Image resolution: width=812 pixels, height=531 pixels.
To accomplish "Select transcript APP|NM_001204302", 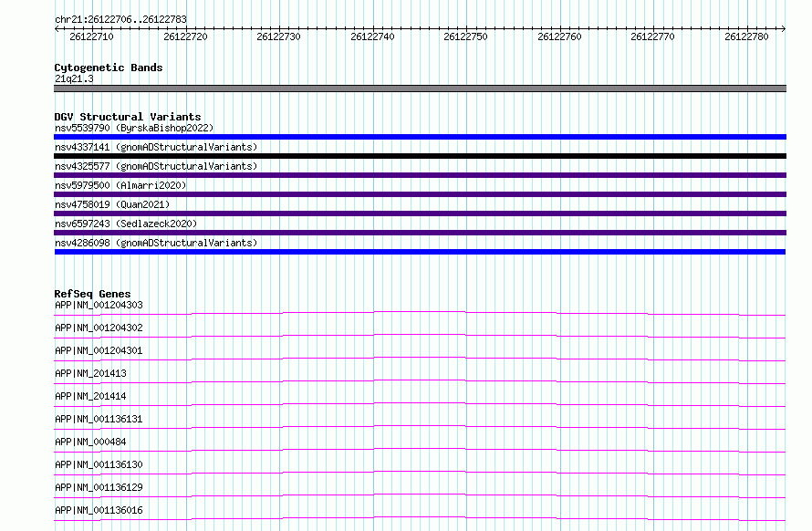I will (x=99, y=328).
